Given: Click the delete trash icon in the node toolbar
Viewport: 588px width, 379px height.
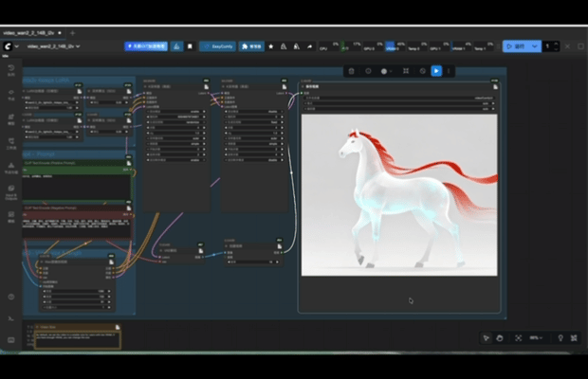Looking at the screenshot, I should [352, 70].
